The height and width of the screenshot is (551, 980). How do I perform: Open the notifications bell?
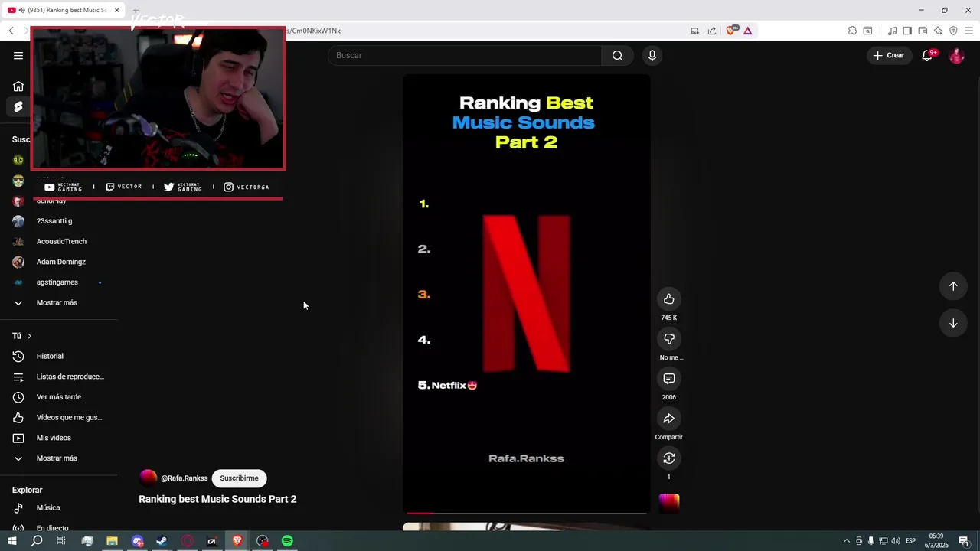point(927,55)
